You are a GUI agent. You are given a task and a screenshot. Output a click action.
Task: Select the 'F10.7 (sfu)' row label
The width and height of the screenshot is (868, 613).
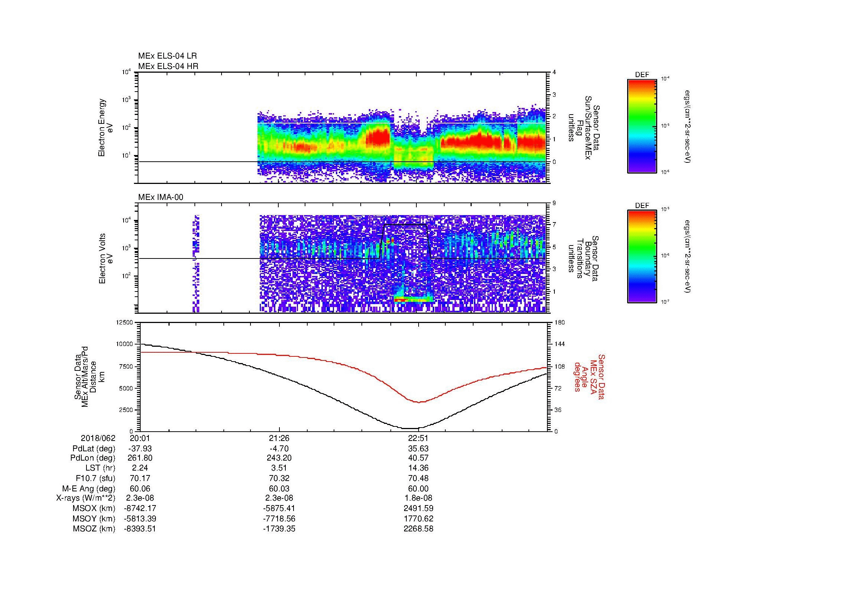point(95,478)
